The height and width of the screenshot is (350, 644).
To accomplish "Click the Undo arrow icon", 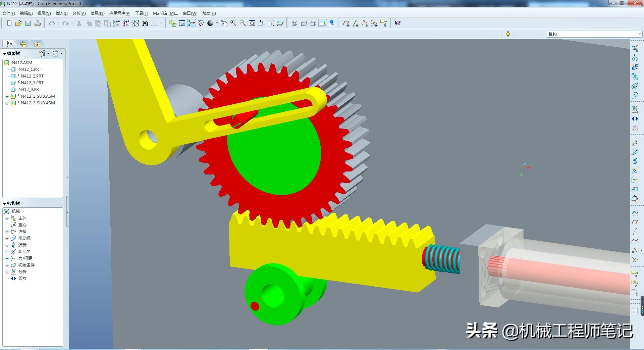I will click(51, 23).
